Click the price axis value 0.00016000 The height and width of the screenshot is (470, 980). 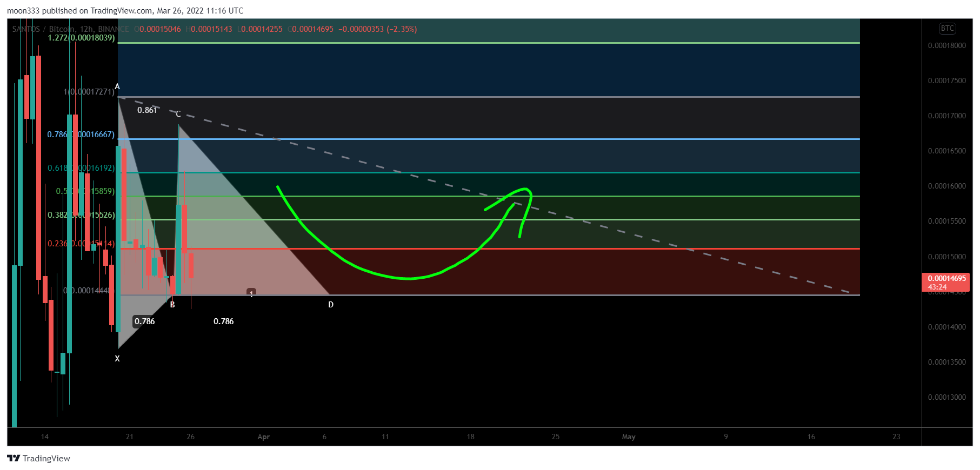click(x=946, y=186)
